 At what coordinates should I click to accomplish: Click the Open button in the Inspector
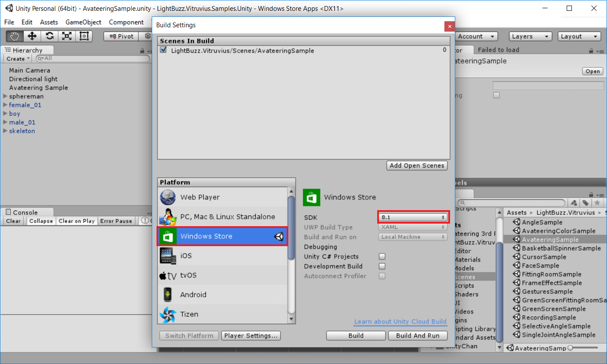tap(593, 71)
